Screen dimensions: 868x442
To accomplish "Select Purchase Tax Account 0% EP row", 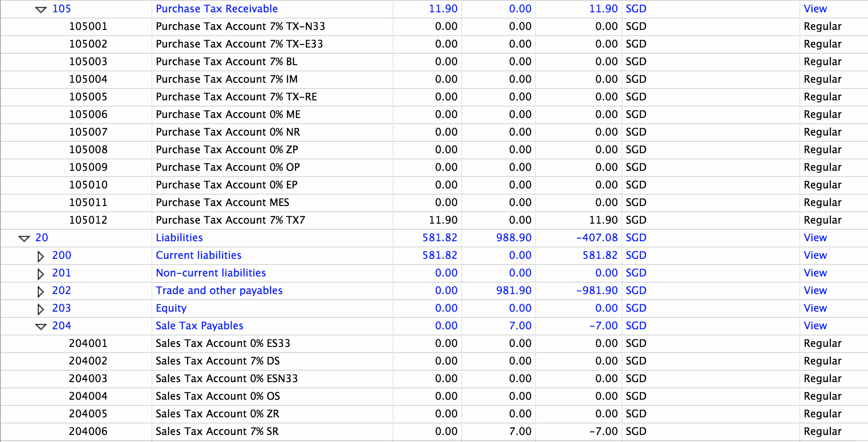I will pos(434,185).
